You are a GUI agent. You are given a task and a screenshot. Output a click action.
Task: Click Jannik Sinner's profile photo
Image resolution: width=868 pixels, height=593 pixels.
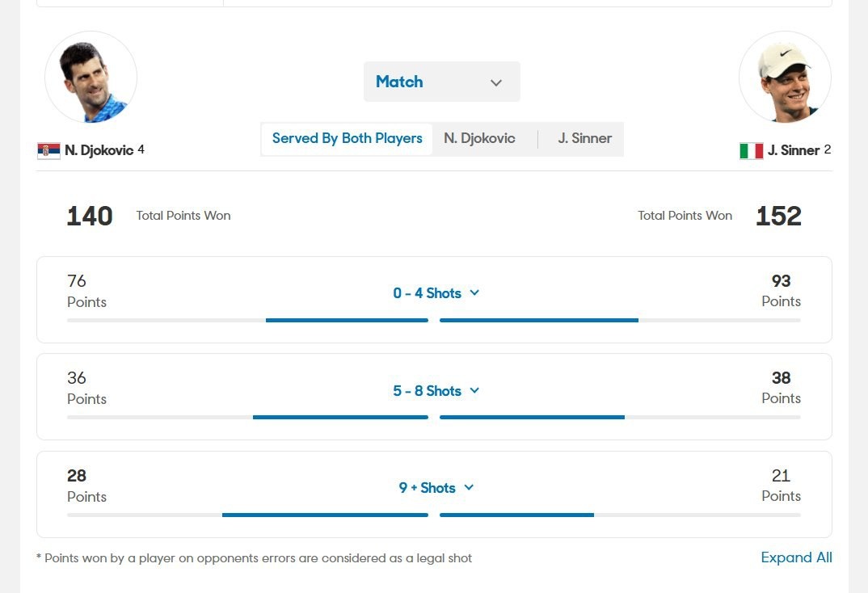pyautogui.click(x=785, y=78)
